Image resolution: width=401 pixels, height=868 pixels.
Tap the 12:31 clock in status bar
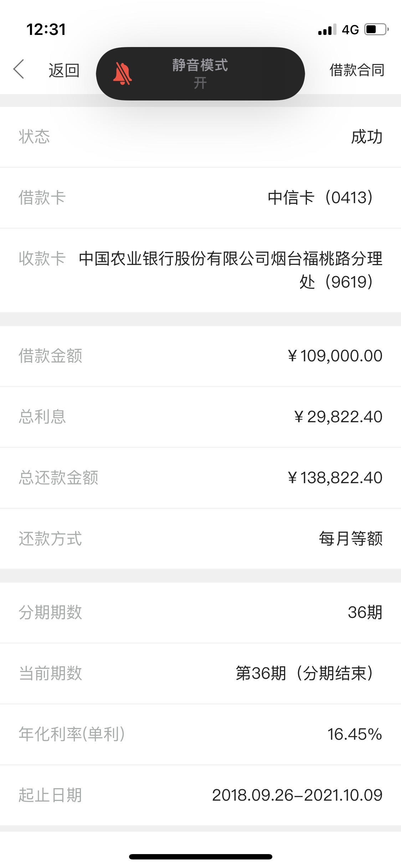pyautogui.click(x=46, y=30)
